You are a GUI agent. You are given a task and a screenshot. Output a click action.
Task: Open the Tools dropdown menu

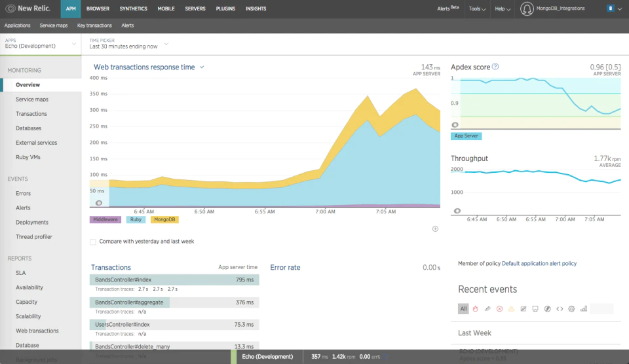click(x=477, y=9)
